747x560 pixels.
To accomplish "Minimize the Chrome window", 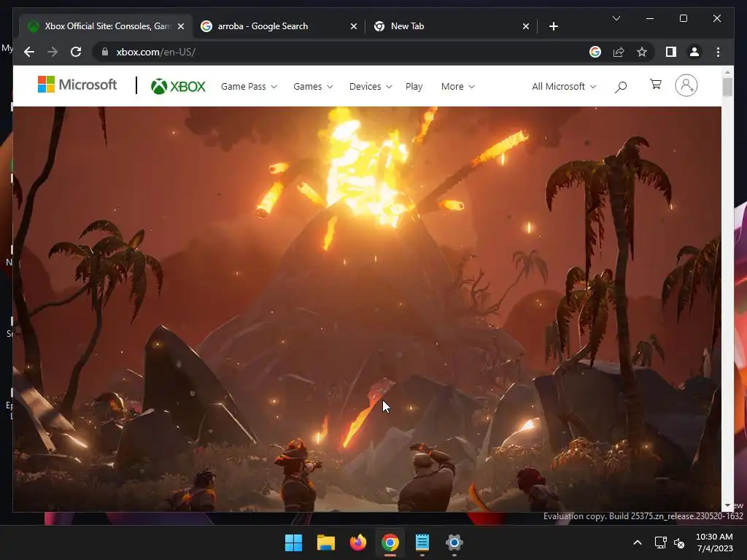I will (650, 18).
